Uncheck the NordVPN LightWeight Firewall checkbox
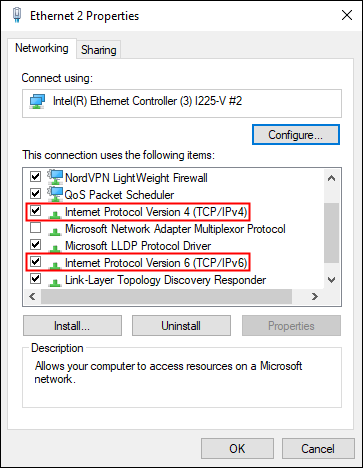Screen dimensions: 363x468 (35, 176)
